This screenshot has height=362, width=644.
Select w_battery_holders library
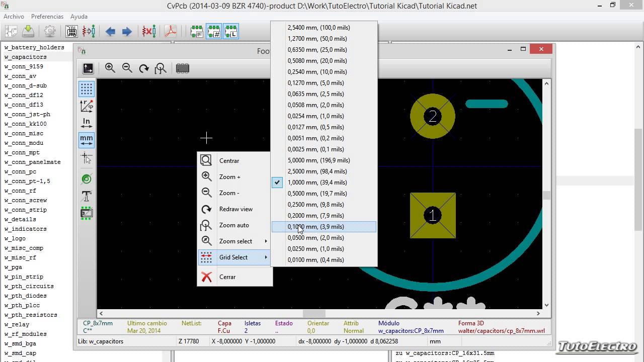click(34, 47)
